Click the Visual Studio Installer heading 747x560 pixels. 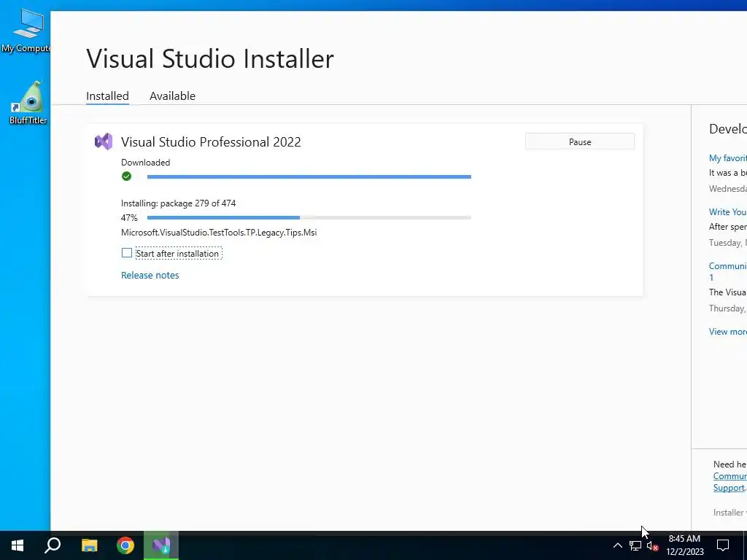point(210,59)
